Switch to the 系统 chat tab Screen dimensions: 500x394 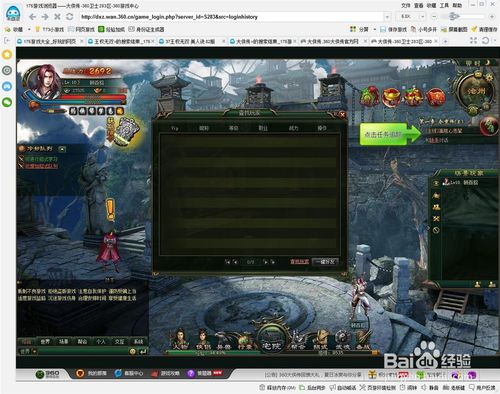tap(138, 341)
